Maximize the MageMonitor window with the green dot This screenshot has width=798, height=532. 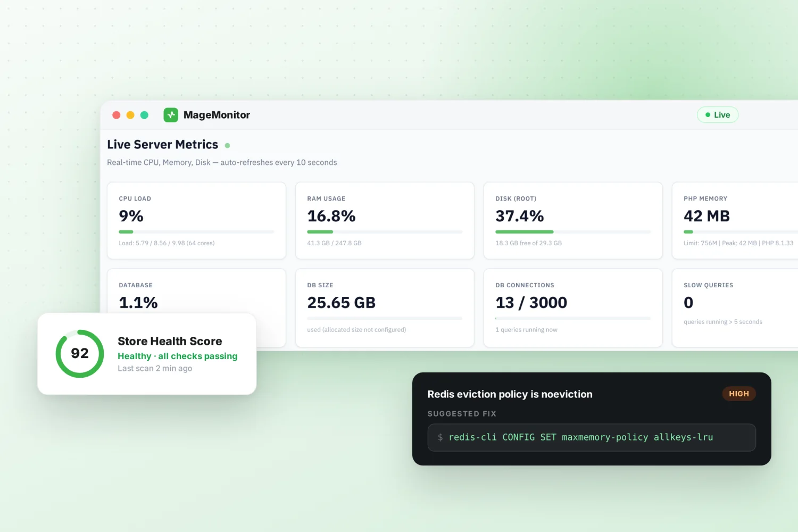click(144, 115)
